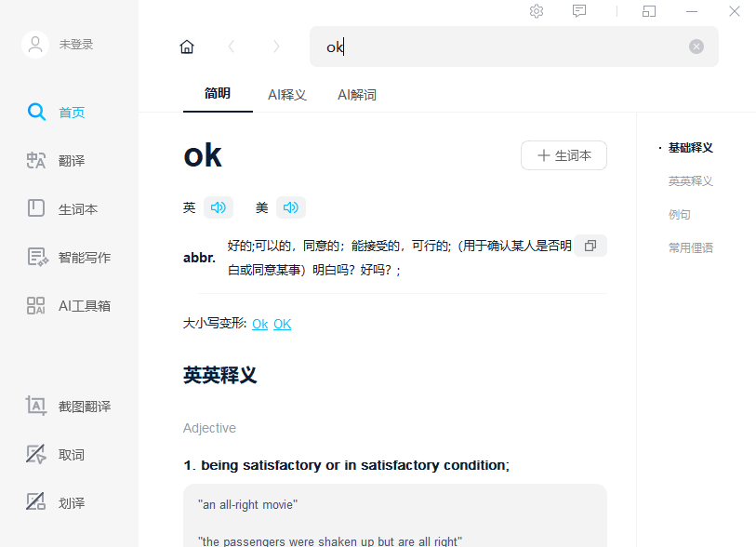Click the headword ok
The height and width of the screenshot is (547, 756).
click(203, 155)
